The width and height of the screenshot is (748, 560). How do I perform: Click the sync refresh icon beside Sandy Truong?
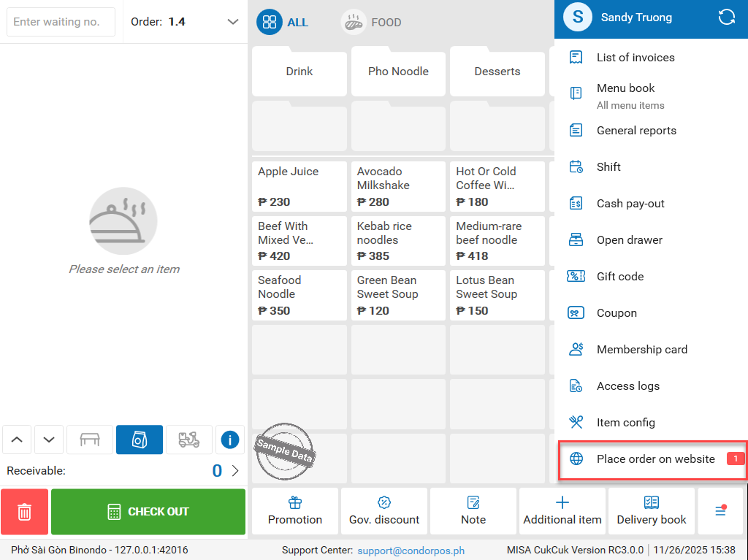click(x=727, y=18)
